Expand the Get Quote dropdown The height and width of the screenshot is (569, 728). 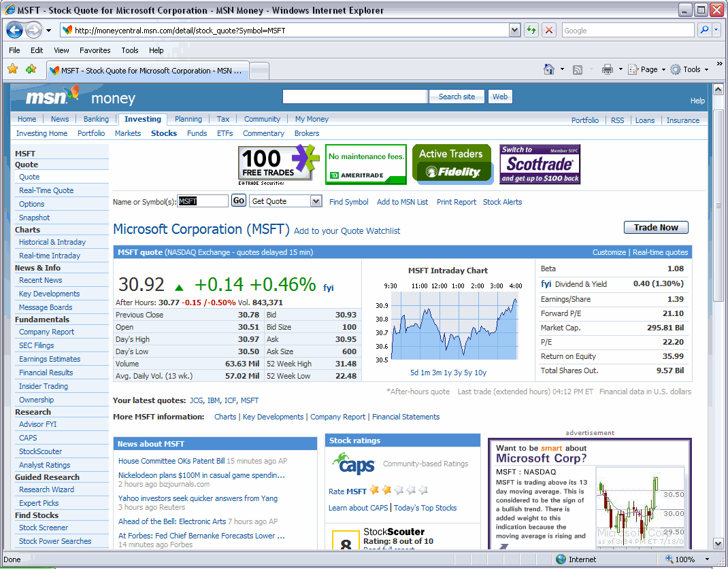(x=316, y=201)
